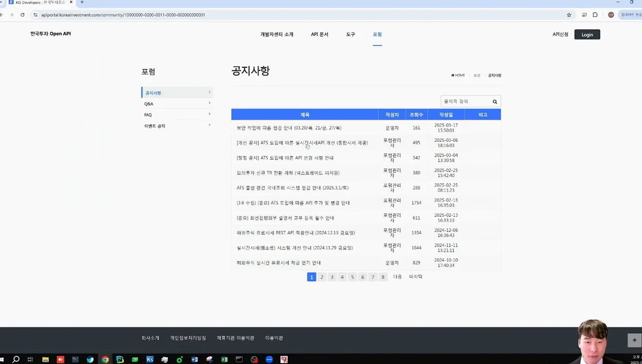Select 이벤트 공지 in the sidebar
The height and width of the screenshot is (364, 642).
pos(155,126)
